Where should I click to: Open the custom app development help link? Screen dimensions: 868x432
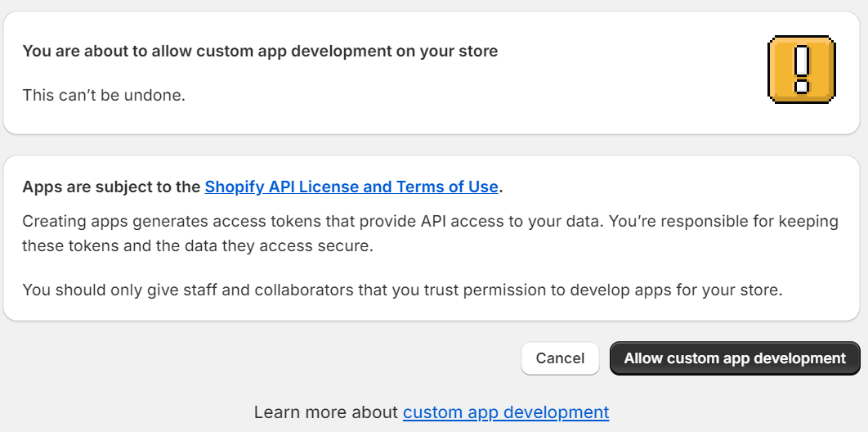click(505, 412)
